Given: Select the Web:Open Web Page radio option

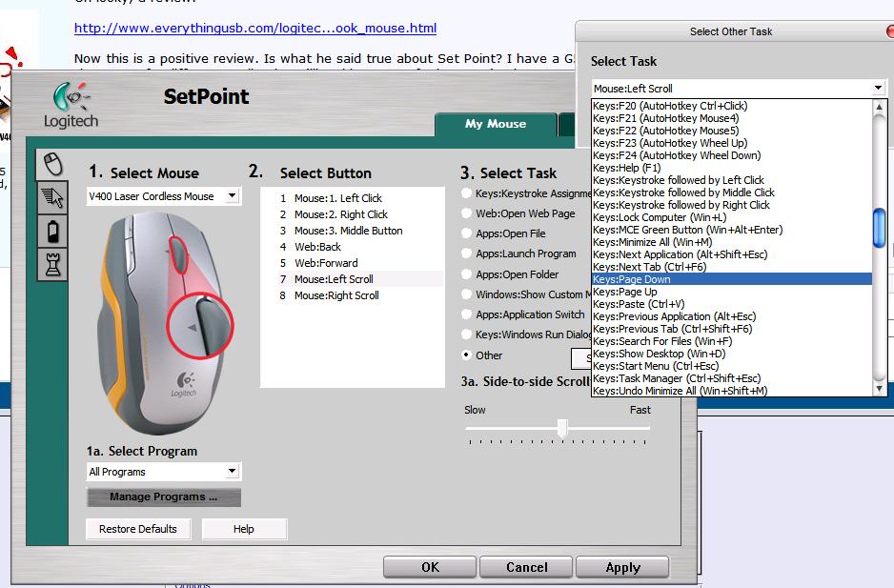Looking at the screenshot, I should click(466, 213).
